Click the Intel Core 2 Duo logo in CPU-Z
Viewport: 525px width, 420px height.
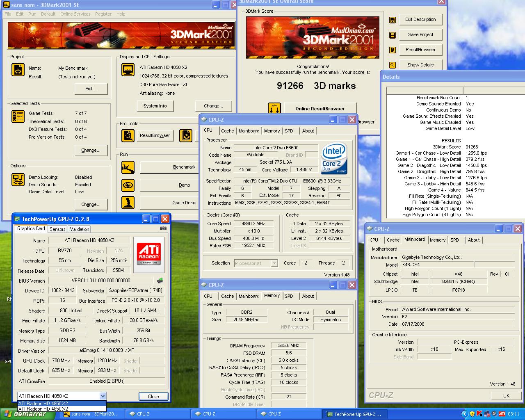coord(334,158)
